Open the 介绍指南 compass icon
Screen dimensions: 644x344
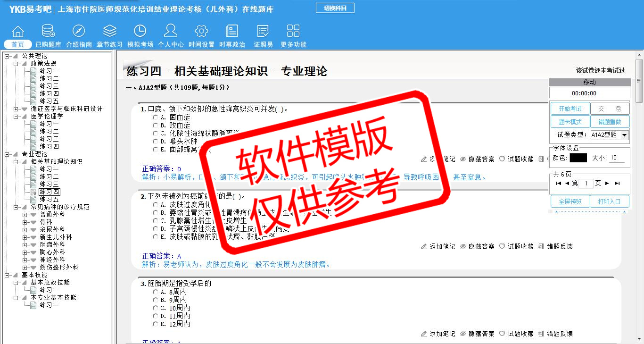pyautogui.click(x=79, y=31)
